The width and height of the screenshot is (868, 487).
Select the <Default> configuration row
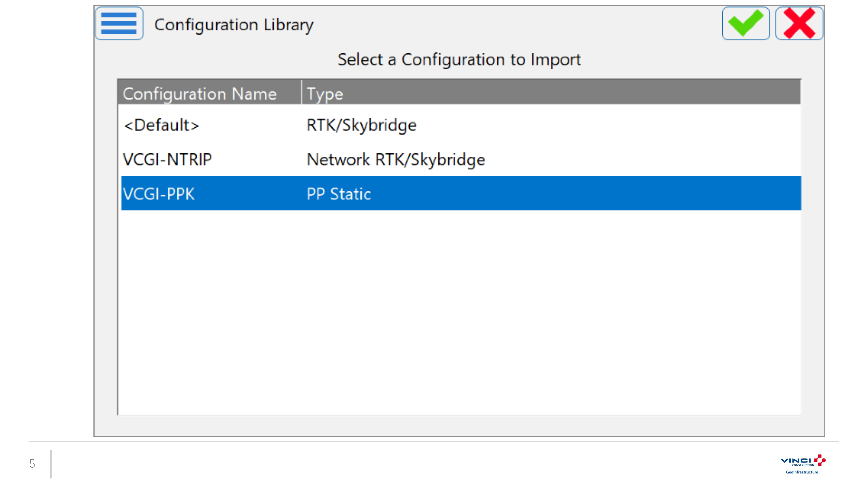point(461,125)
